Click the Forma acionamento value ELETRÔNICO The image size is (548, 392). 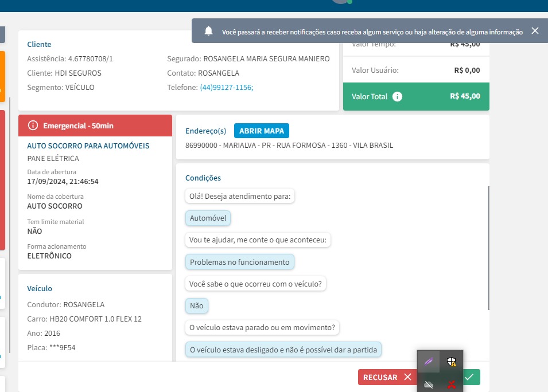tap(49, 256)
